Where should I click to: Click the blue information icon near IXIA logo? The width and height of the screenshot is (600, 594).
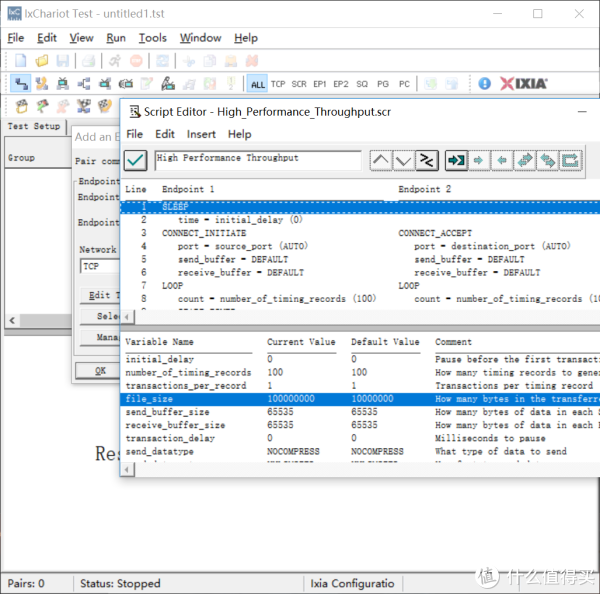tap(484, 83)
